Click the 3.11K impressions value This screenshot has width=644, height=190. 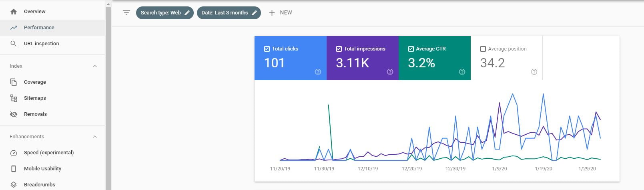pos(353,63)
